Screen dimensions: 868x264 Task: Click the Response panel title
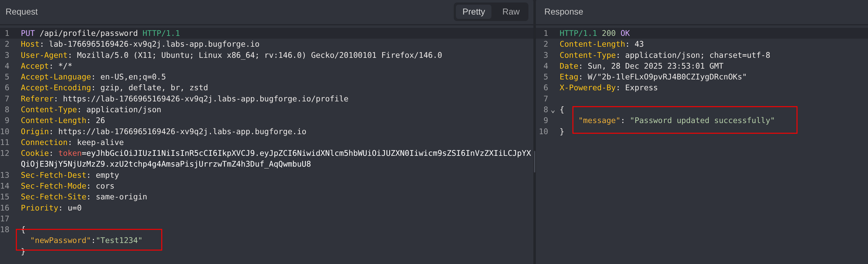563,12
